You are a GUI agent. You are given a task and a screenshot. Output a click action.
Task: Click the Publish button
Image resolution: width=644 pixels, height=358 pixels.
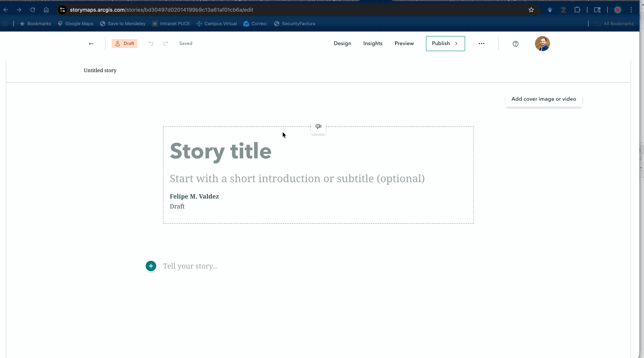pyautogui.click(x=445, y=44)
